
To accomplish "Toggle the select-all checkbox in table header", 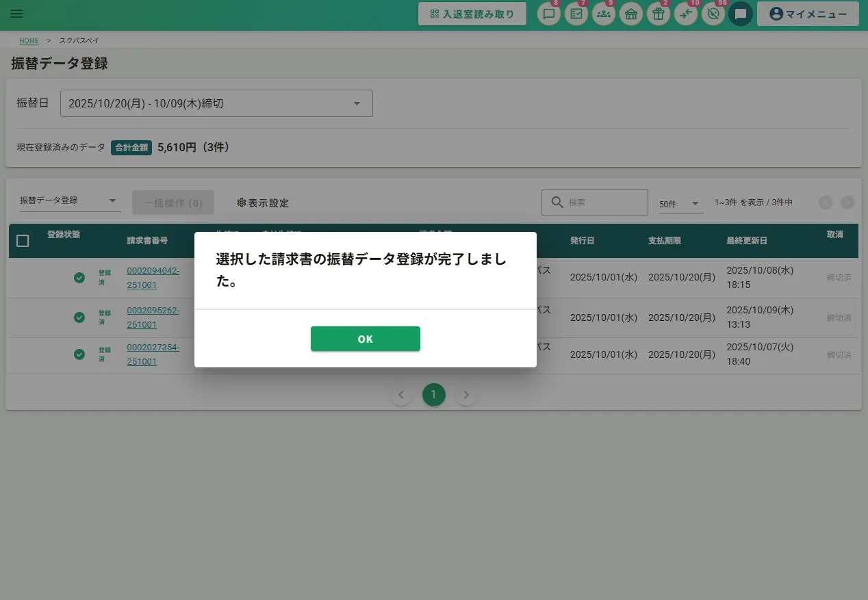I will point(23,241).
